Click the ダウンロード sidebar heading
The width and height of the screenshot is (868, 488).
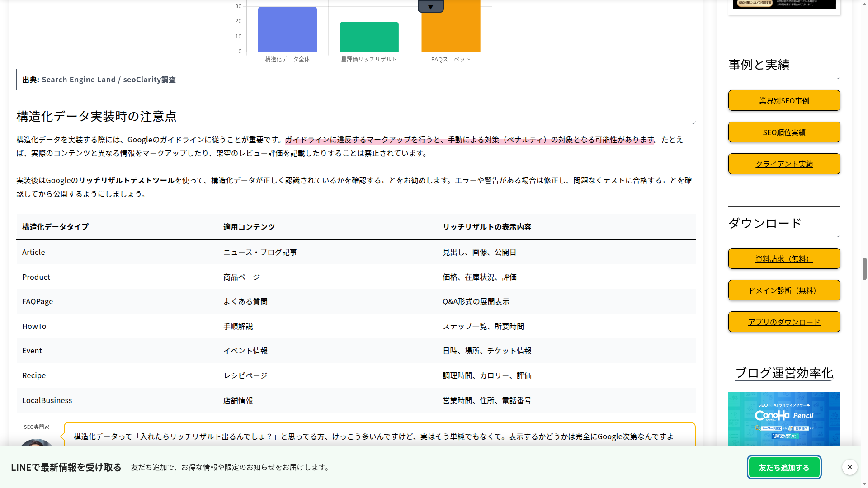pyautogui.click(x=765, y=223)
